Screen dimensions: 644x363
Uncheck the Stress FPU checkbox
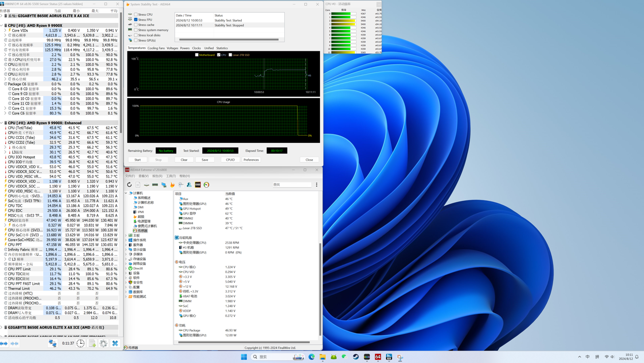pos(136,19)
